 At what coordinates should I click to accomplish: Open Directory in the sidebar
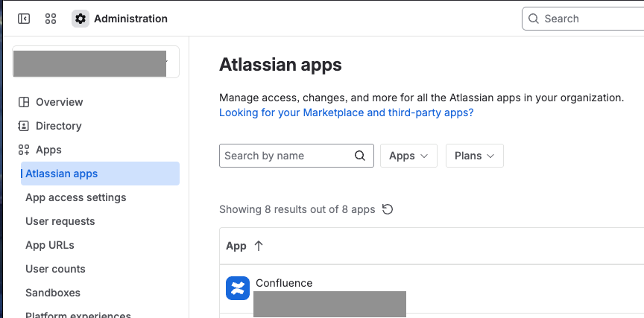(x=59, y=126)
